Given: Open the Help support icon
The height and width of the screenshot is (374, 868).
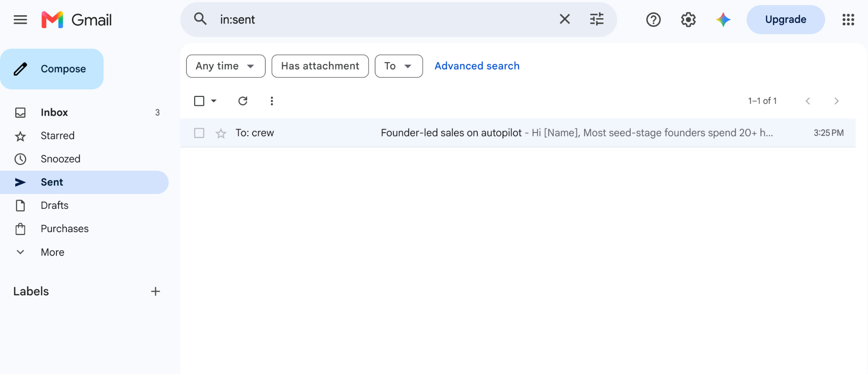Looking at the screenshot, I should coord(653,19).
